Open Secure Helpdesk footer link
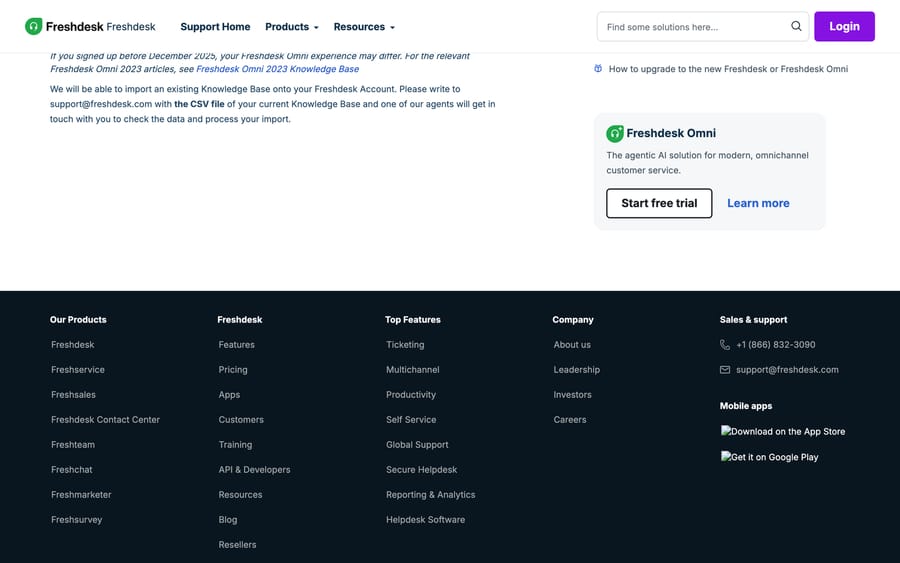This screenshot has height=563, width=900. click(421, 469)
